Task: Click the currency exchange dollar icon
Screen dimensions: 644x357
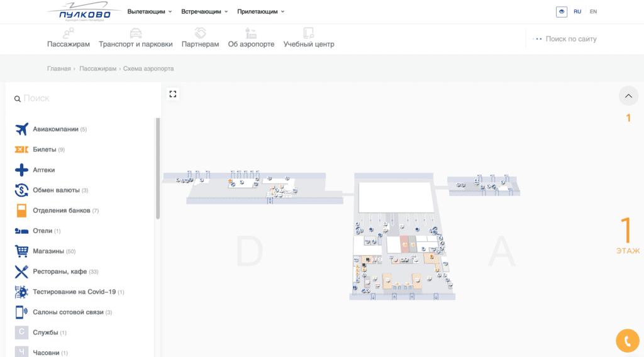Action: coord(21,190)
